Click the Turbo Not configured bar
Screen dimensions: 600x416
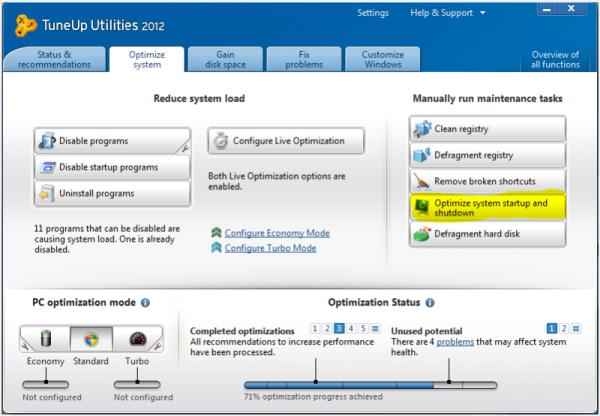[x=137, y=384]
